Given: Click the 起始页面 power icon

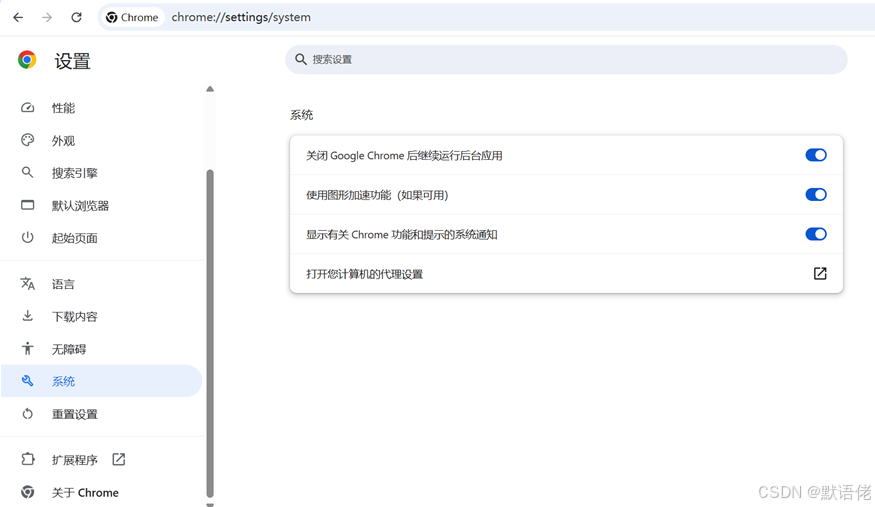Looking at the screenshot, I should (27, 238).
